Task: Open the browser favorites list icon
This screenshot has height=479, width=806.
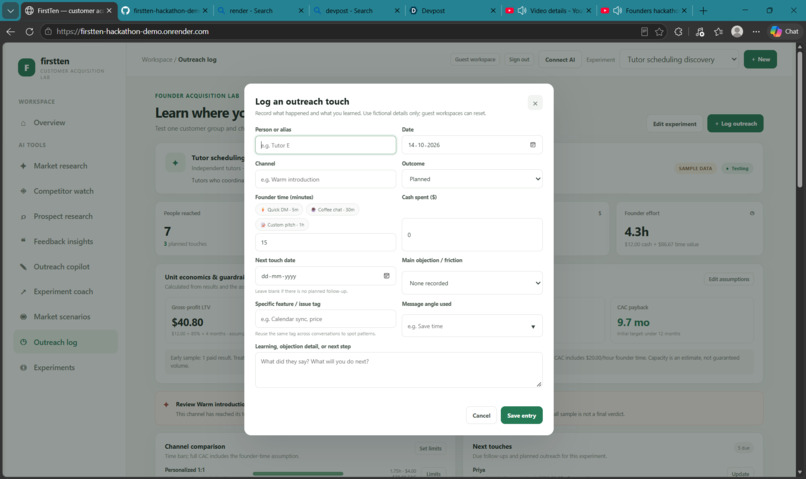Action: pos(719,31)
